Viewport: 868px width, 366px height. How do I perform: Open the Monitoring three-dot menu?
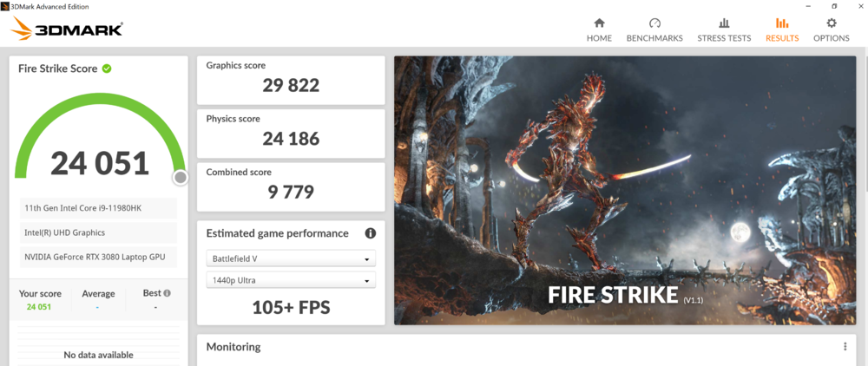(x=845, y=347)
